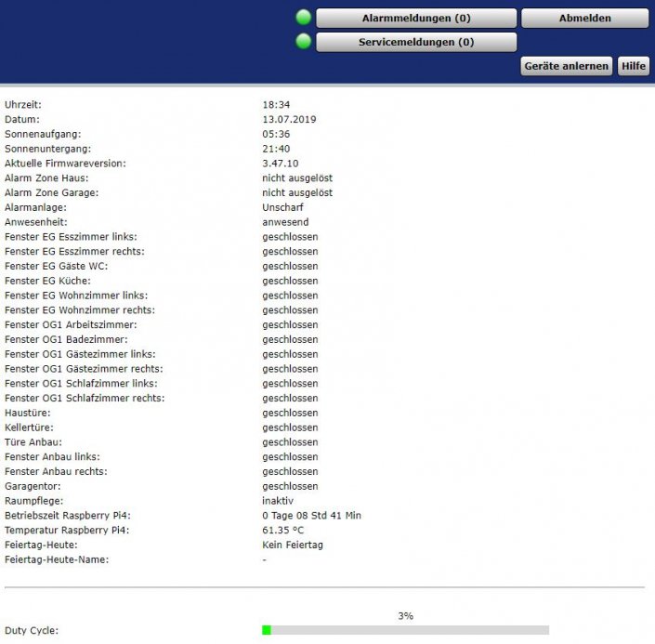Log out with the Abmelden button
This screenshot has width=655, height=644.
tap(584, 19)
